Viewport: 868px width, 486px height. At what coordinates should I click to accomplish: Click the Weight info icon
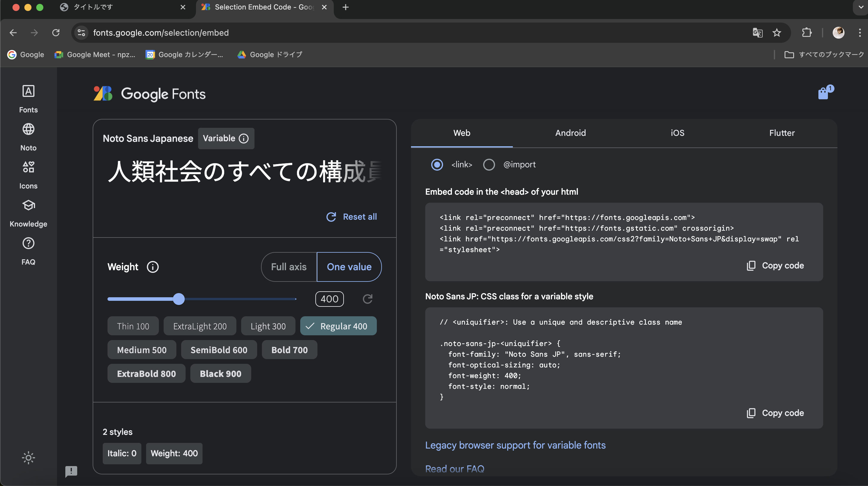tap(153, 267)
